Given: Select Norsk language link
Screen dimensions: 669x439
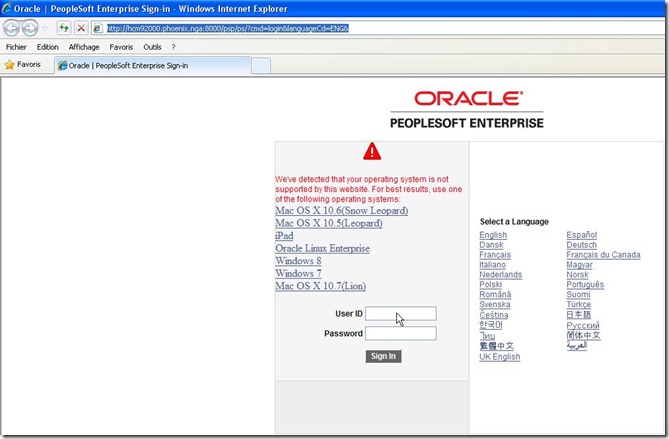Looking at the screenshot, I should click(577, 275).
